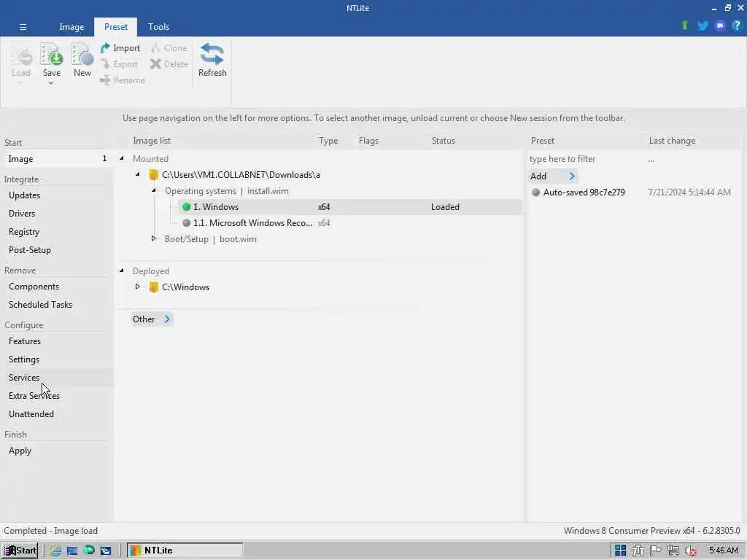
Task: Click the folder icon of C:\Windows
Action: click(153, 287)
